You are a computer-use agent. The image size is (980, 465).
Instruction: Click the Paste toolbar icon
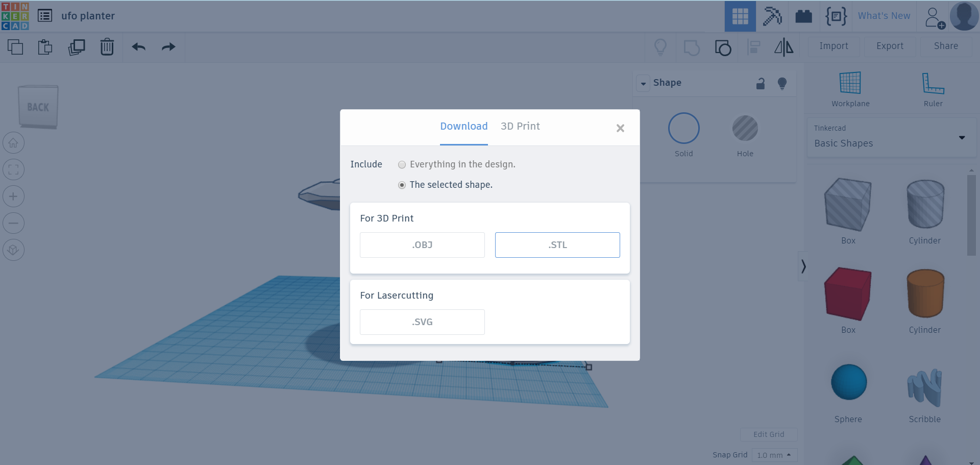(x=45, y=47)
